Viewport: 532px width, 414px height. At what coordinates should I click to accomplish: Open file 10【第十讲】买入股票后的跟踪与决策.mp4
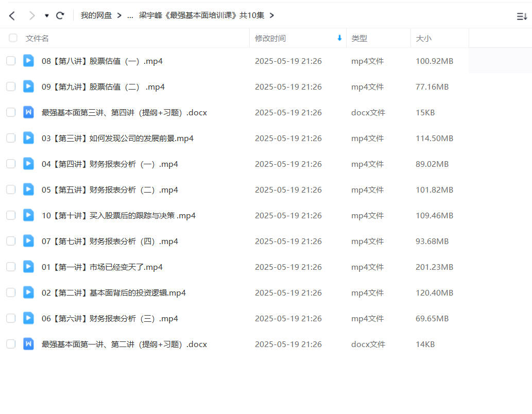click(118, 216)
